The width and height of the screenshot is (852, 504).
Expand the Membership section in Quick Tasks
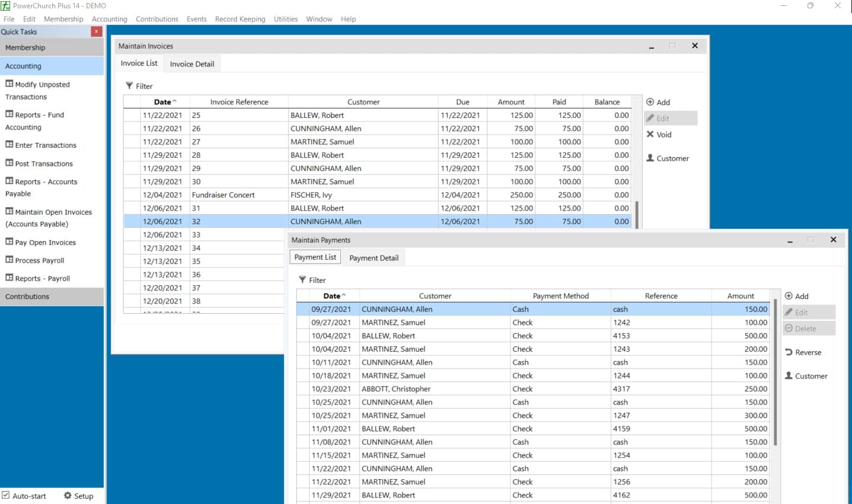coord(52,47)
